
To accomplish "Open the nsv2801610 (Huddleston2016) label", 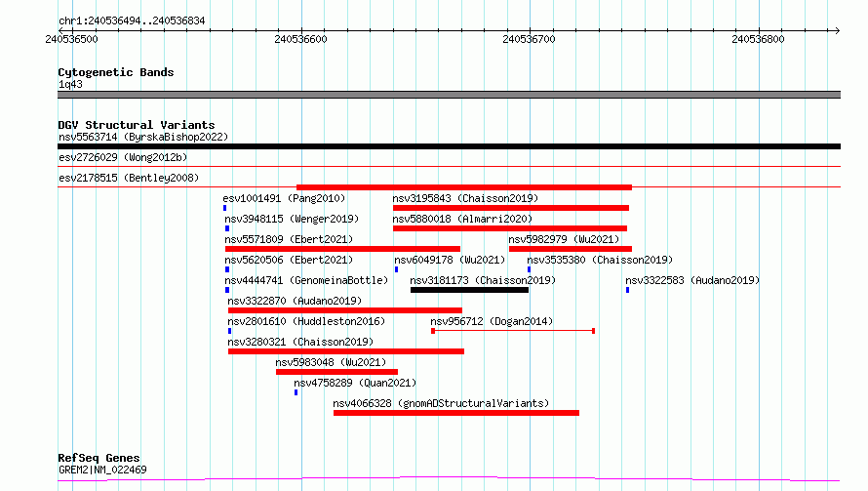I will 306,321.
